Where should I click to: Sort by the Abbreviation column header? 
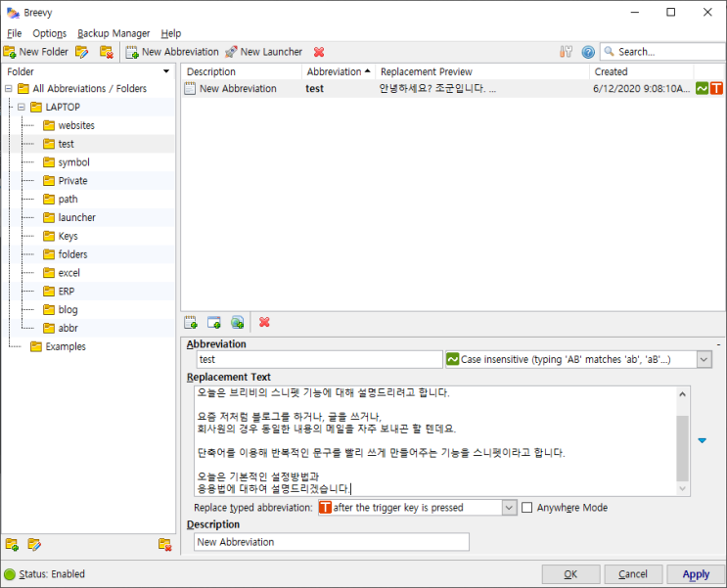(339, 71)
